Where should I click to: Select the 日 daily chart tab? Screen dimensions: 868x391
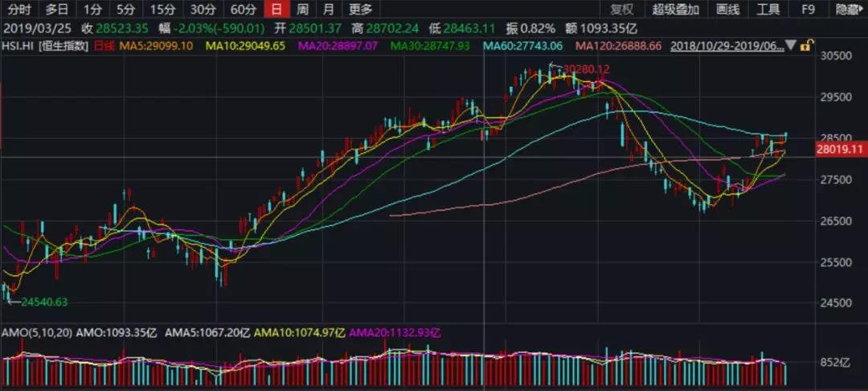pyautogui.click(x=276, y=9)
